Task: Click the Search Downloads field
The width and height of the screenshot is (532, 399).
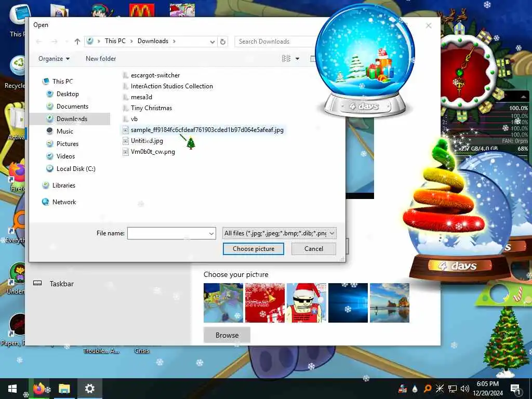Action: 276,42
